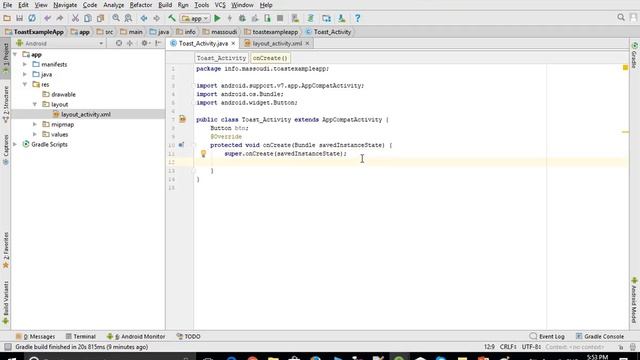The width and height of the screenshot is (640, 360).
Task: Expand the Gradle Scripts node arrow
Action: pyautogui.click(x=15, y=144)
